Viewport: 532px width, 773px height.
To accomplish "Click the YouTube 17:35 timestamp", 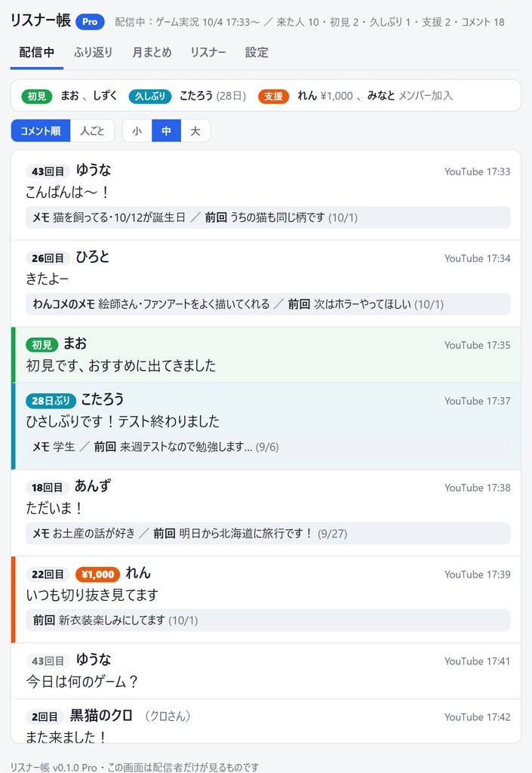I will click(478, 345).
